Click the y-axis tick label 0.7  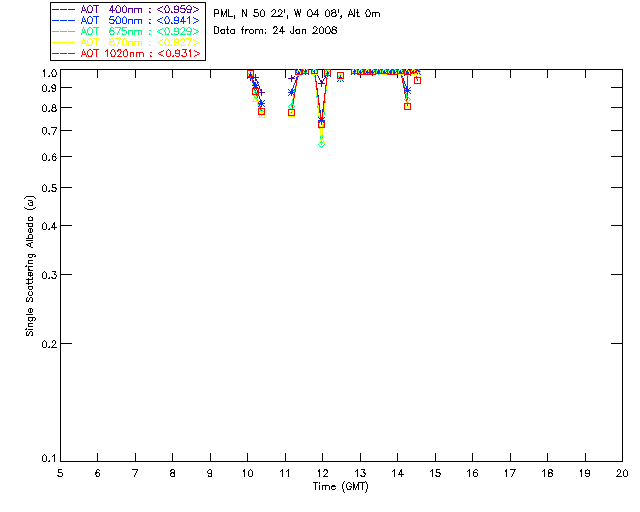click(49, 131)
